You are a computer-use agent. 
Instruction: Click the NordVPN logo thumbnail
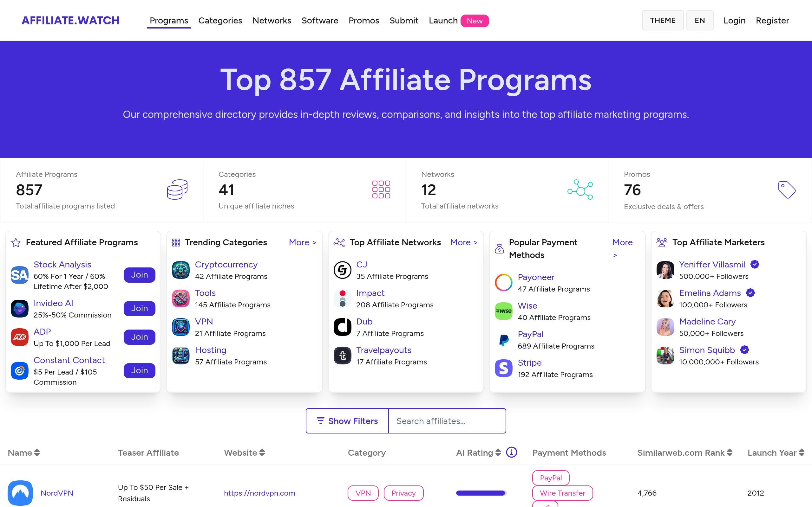point(20,493)
